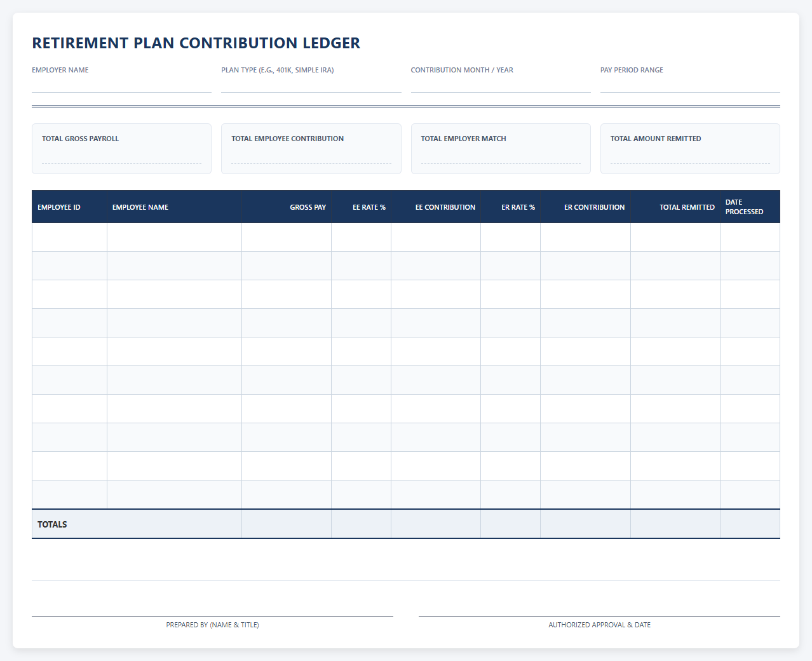Click the Employer Name input line
812x661 pixels.
(x=121, y=85)
